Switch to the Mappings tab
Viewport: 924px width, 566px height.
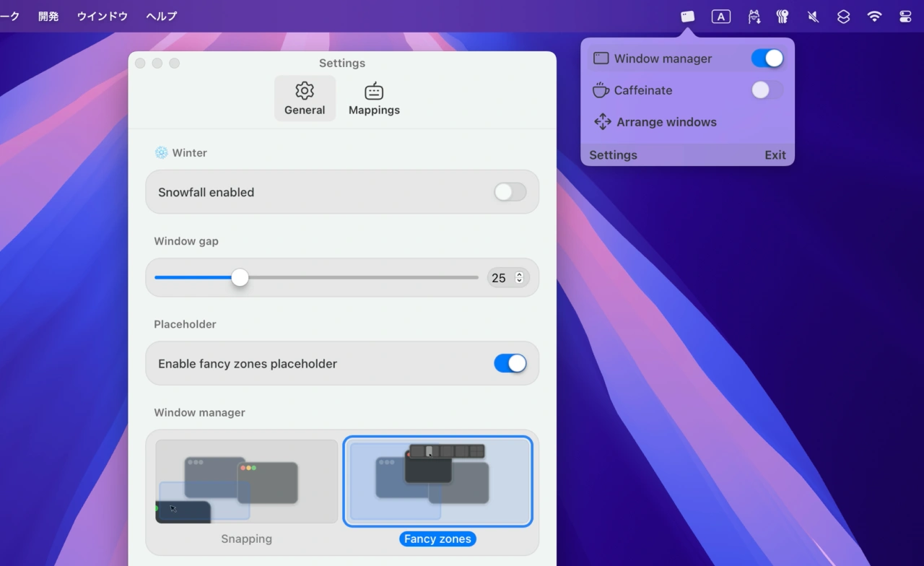point(374,99)
